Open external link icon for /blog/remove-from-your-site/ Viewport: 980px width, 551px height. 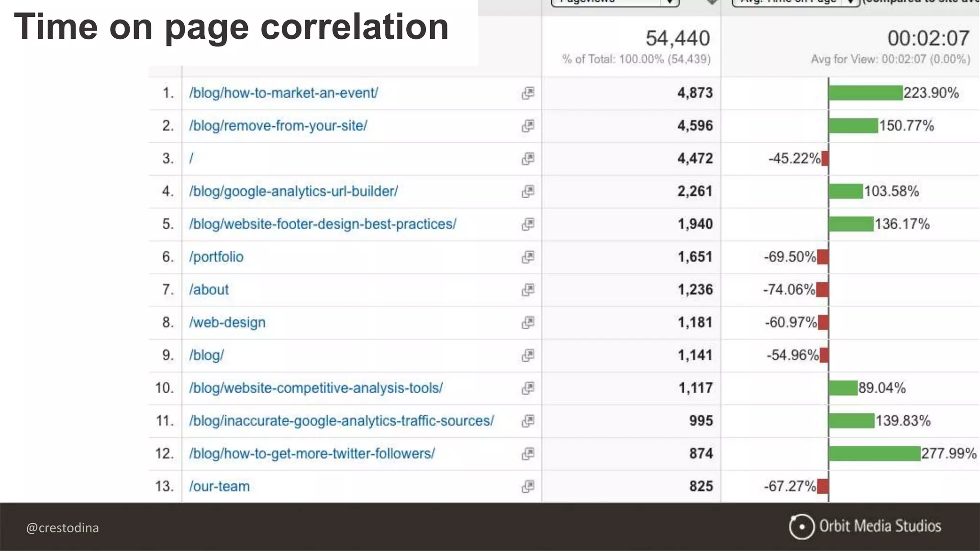click(x=528, y=126)
